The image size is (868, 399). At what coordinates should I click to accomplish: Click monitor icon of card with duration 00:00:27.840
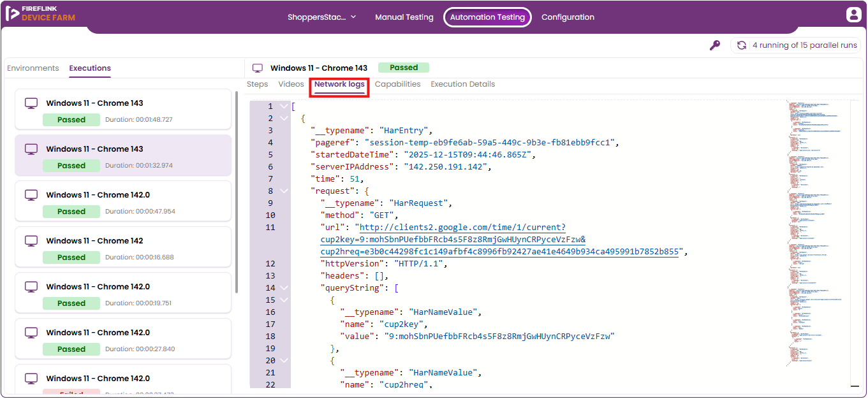coord(31,333)
